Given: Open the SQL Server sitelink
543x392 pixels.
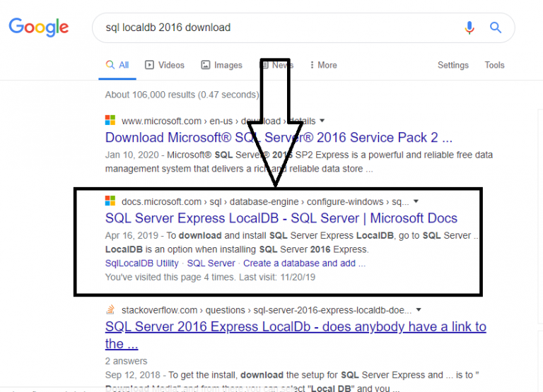Looking at the screenshot, I should point(211,263).
